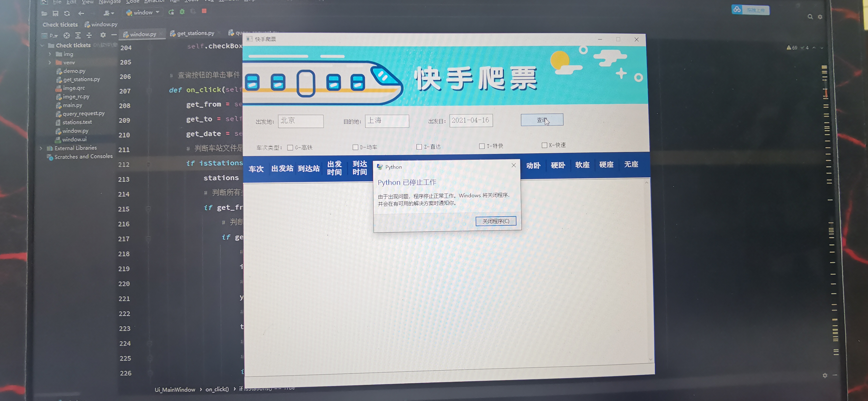Screen dimensions: 868x401
Task: Open Project panel settings gear
Action: 103,35
